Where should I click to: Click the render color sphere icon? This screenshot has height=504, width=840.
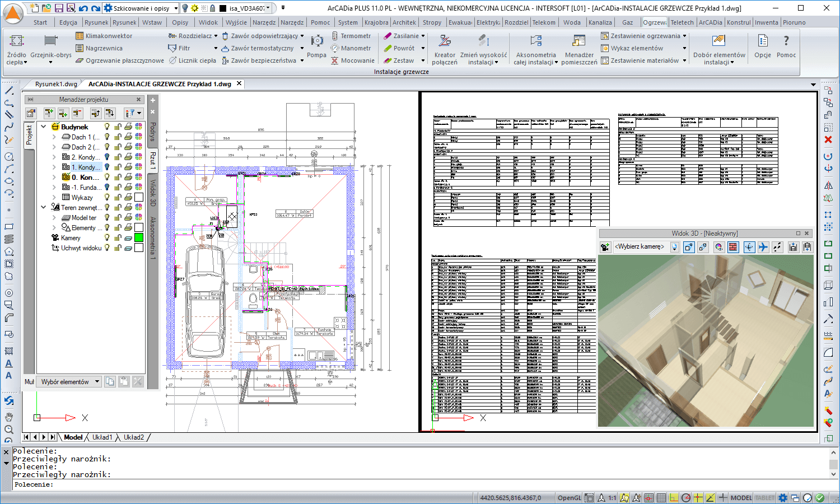pyautogui.click(x=719, y=247)
